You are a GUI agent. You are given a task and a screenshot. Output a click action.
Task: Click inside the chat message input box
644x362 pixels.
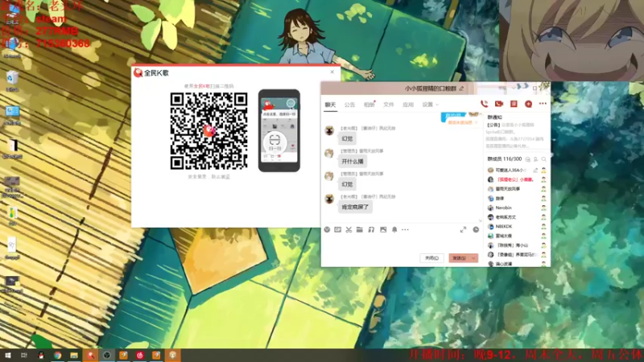pos(400,243)
